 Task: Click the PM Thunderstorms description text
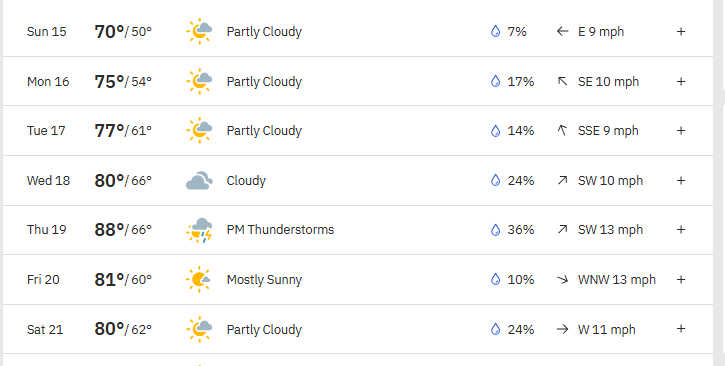coord(280,230)
